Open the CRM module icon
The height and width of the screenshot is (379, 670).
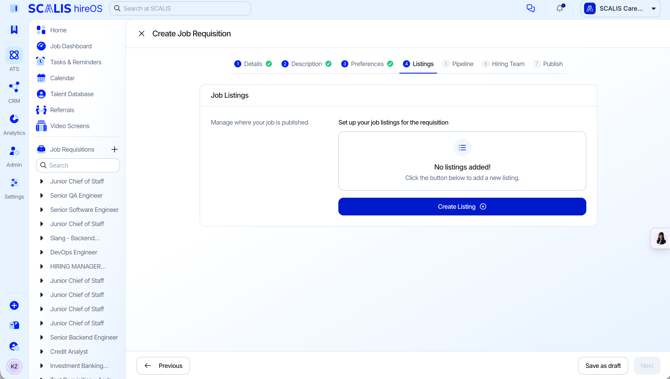pos(14,87)
